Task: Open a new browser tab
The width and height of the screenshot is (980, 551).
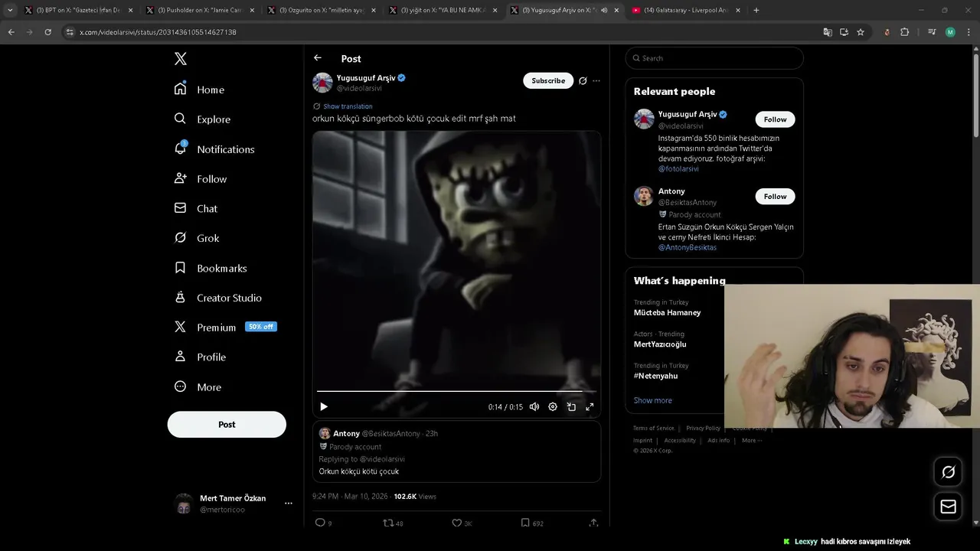Action: 756,10
